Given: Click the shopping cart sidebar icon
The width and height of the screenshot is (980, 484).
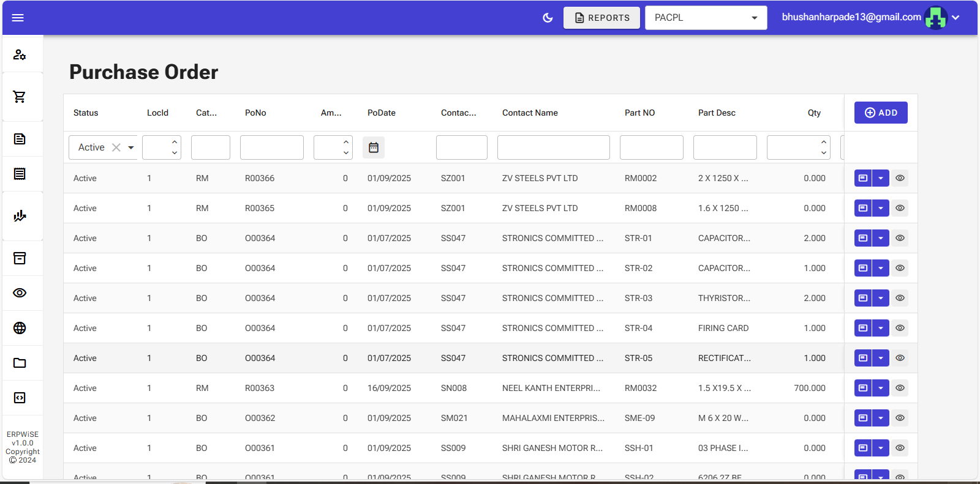Looking at the screenshot, I should [20, 97].
